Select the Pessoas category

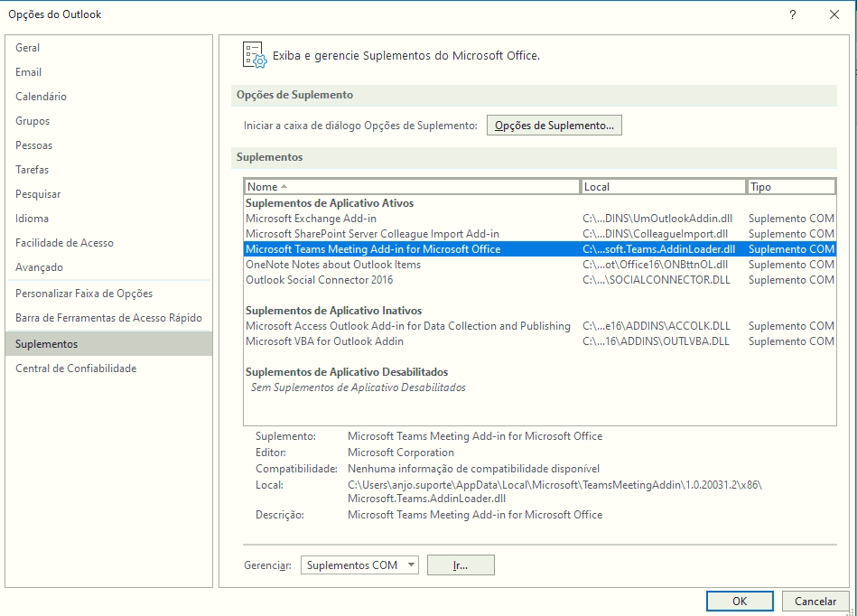tap(108, 145)
